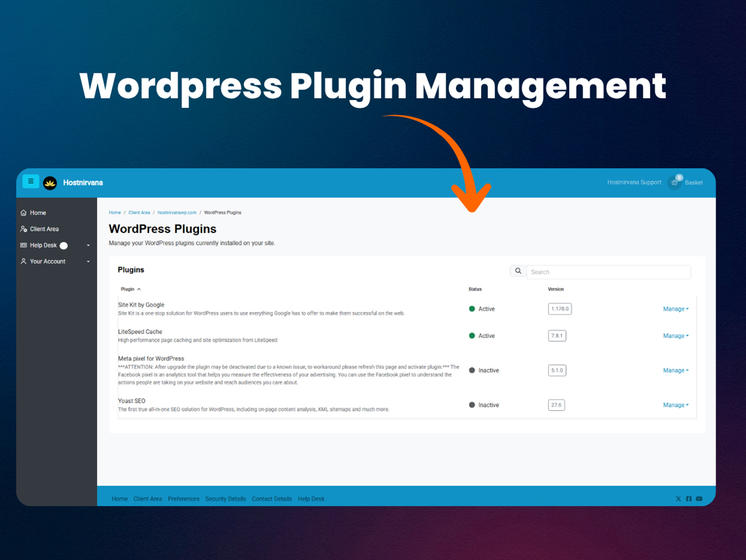This screenshot has height=560, width=746.
Task: Click the Inactive status of Meta pixel
Action: pyautogui.click(x=484, y=371)
